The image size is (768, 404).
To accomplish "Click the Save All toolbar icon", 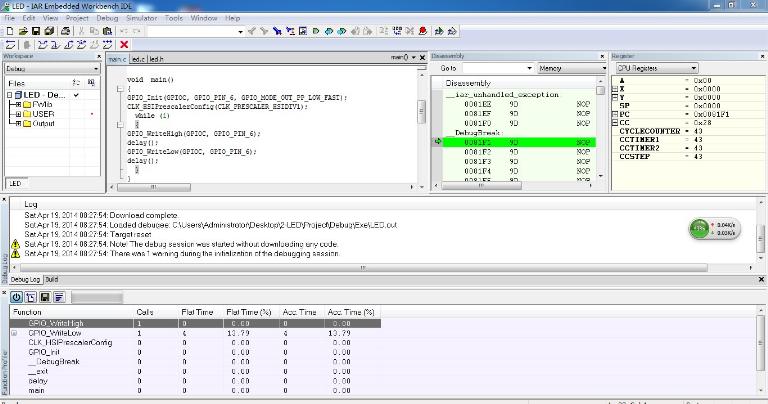I will coord(49,31).
